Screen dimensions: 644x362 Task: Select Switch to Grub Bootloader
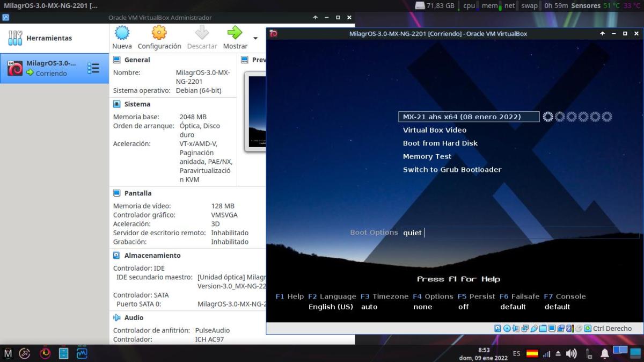click(x=452, y=170)
